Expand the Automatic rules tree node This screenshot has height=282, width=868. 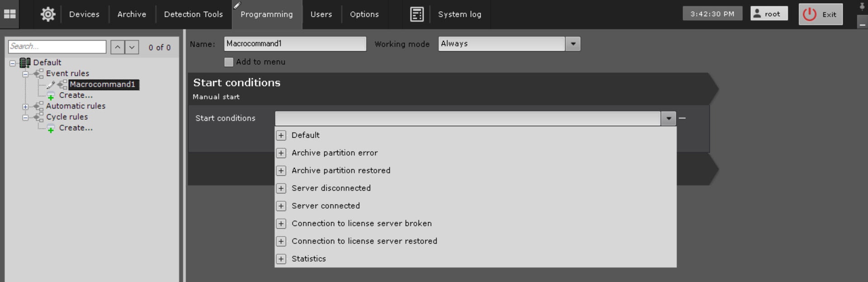click(25, 107)
